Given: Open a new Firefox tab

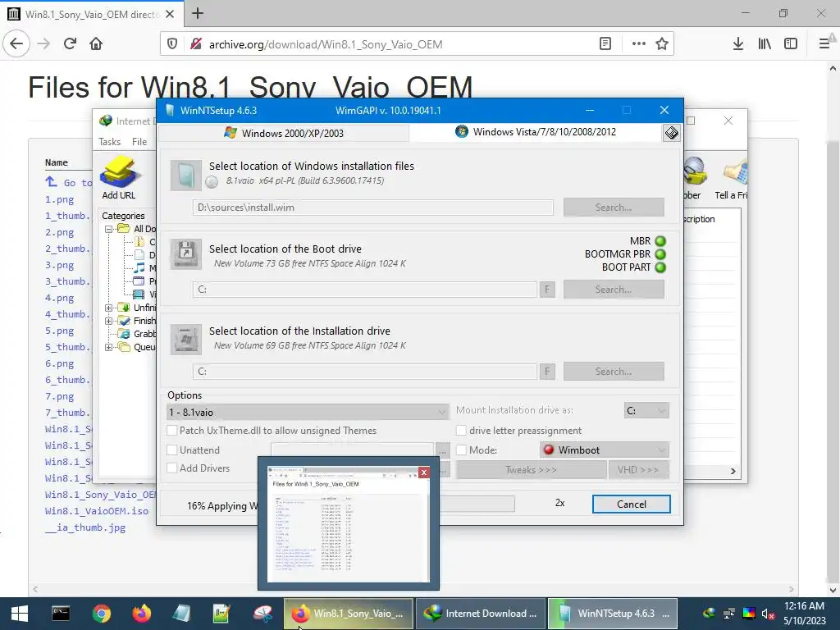Looking at the screenshot, I should click(198, 13).
